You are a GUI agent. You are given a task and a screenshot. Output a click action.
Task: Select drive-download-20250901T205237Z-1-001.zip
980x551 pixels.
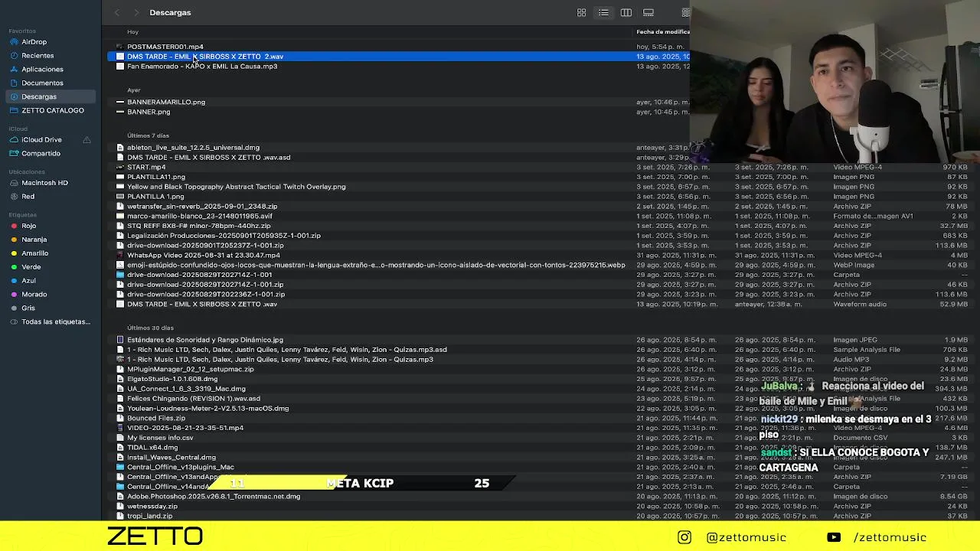(205, 246)
